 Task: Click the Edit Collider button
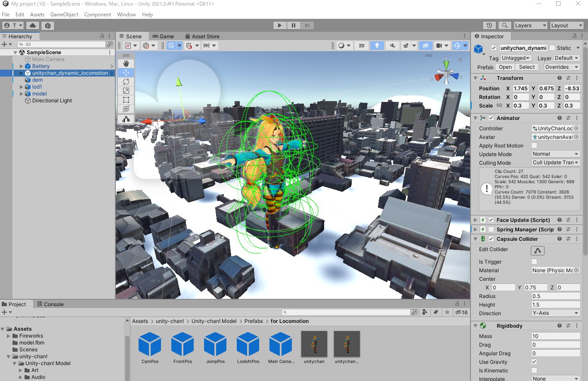click(538, 251)
